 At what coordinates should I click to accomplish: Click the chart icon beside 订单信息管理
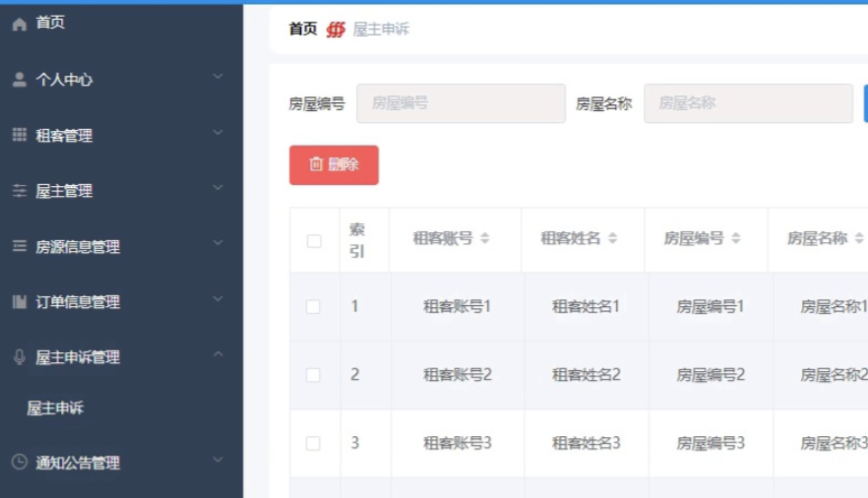click(20, 301)
